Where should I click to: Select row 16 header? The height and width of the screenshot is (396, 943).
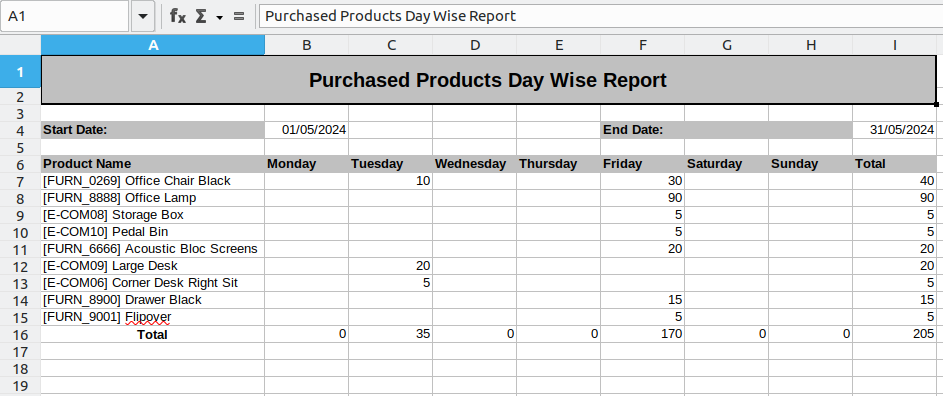point(20,335)
